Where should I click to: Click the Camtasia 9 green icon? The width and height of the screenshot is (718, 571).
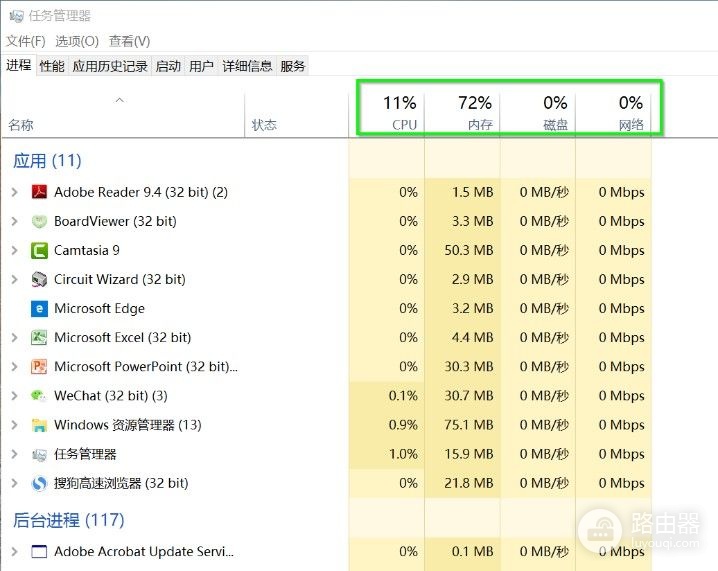coord(39,250)
